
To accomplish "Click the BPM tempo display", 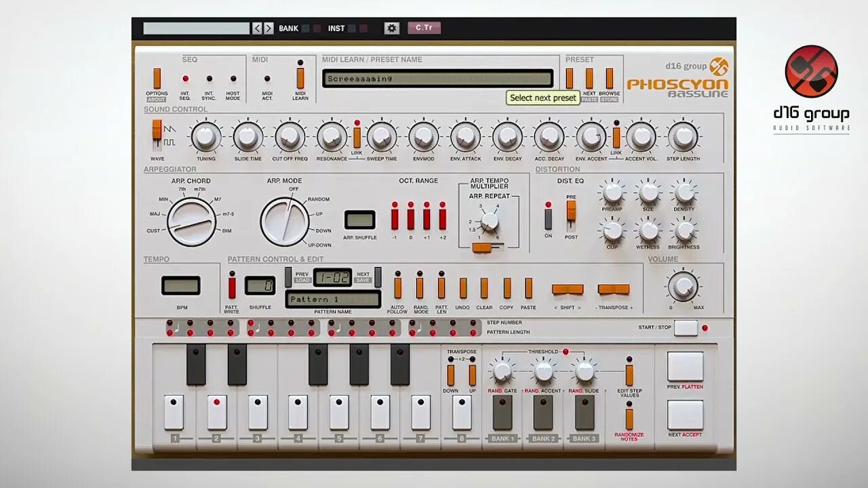I will (181, 285).
